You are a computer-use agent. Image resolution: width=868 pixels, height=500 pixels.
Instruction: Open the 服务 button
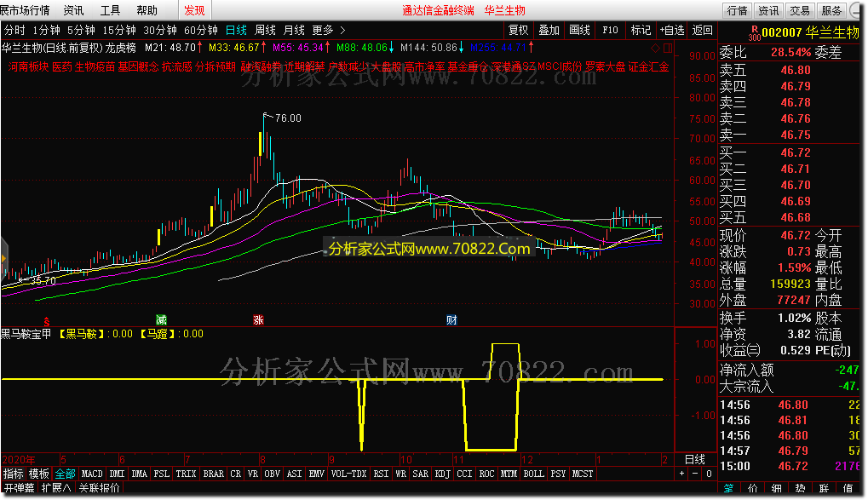[x=831, y=10]
